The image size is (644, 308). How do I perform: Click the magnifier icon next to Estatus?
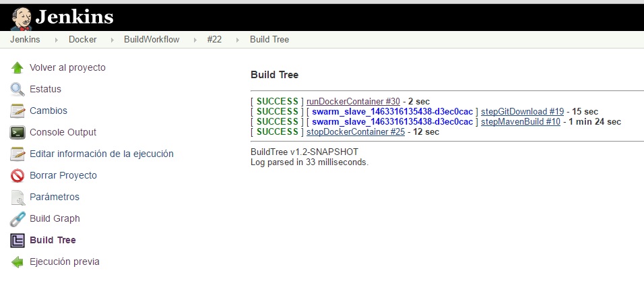pyautogui.click(x=18, y=89)
